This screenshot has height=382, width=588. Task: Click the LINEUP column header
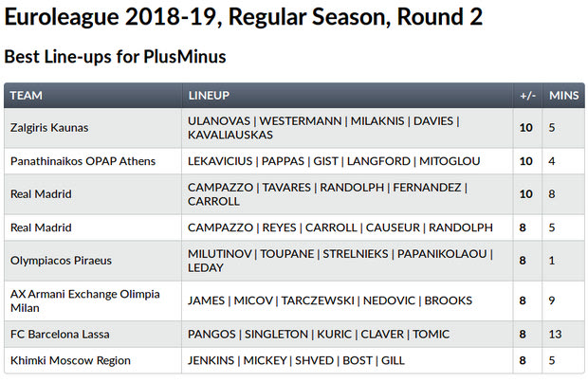point(209,96)
